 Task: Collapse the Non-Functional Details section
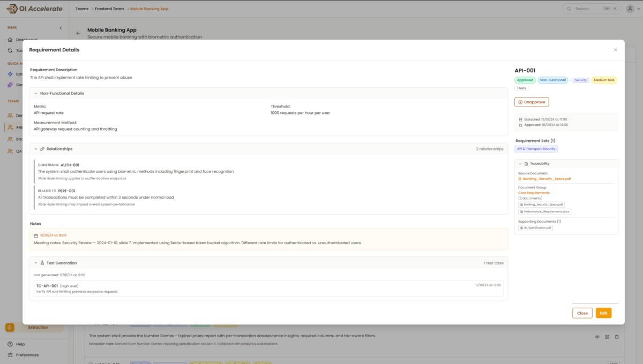coord(35,93)
